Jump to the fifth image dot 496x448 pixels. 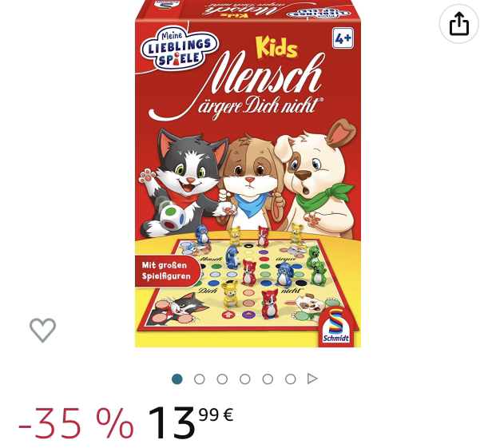tap(268, 379)
